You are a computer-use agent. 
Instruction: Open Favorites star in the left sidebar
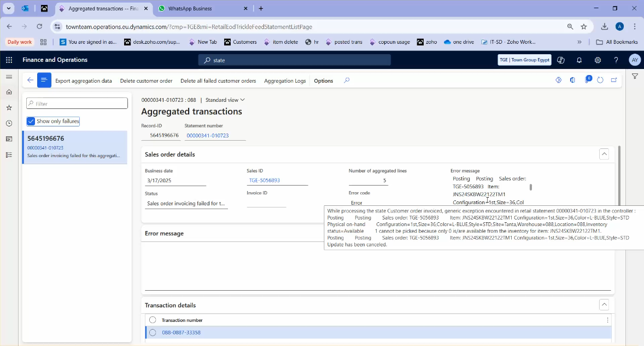(x=9, y=108)
